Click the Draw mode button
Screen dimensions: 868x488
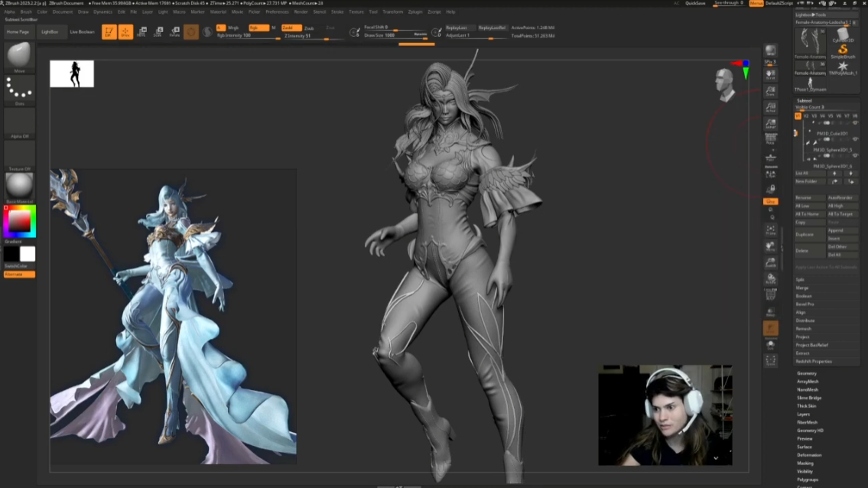tap(125, 31)
